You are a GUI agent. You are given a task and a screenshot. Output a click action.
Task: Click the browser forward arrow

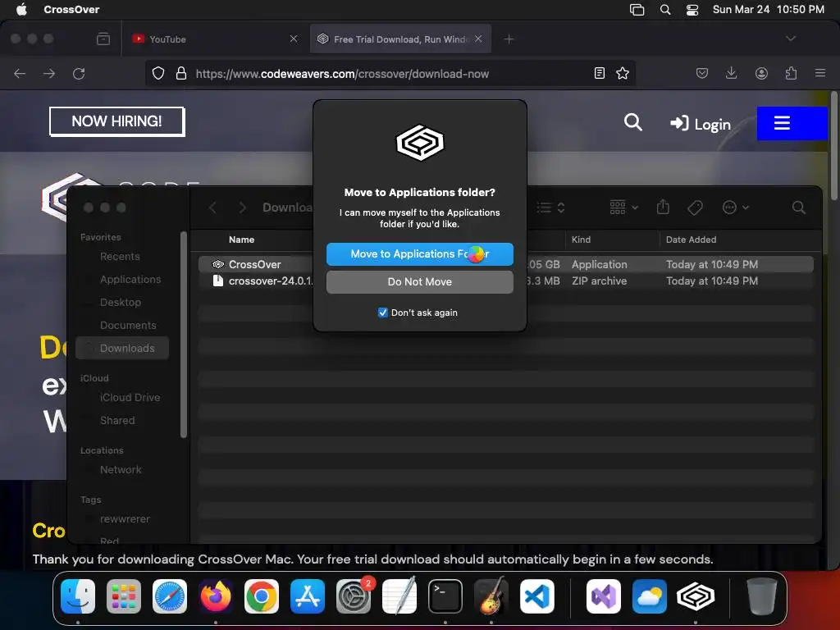click(x=49, y=73)
